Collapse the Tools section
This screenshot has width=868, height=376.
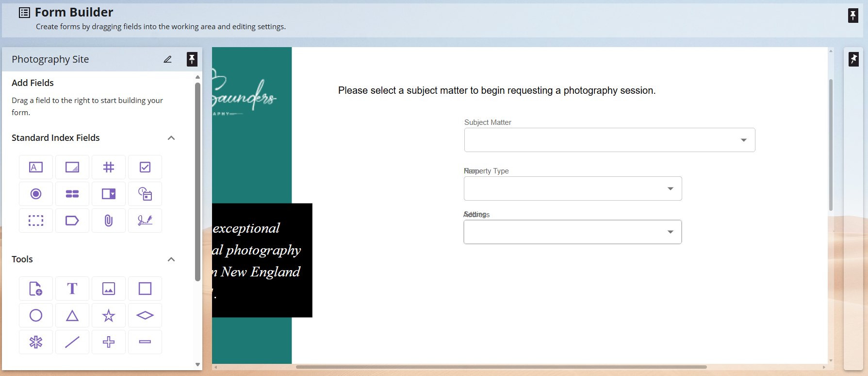click(171, 259)
